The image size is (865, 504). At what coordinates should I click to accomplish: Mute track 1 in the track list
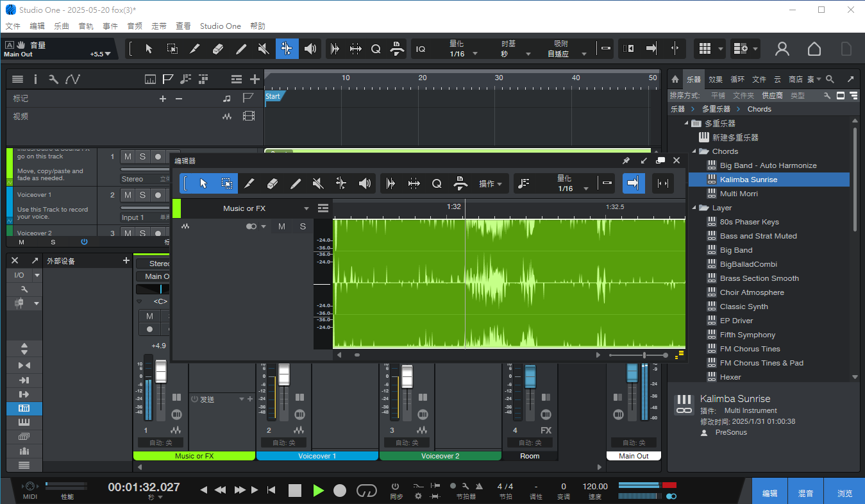tap(128, 157)
